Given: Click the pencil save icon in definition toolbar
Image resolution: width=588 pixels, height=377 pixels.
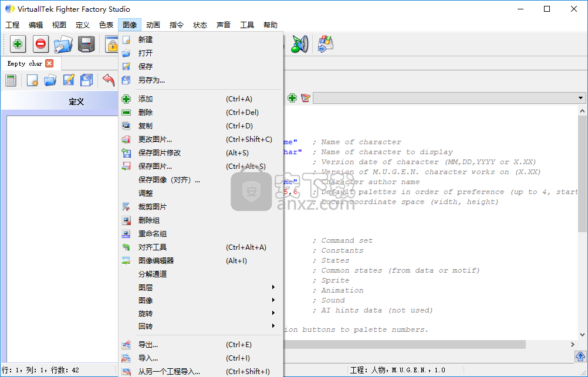Looking at the screenshot, I should click(x=68, y=80).
